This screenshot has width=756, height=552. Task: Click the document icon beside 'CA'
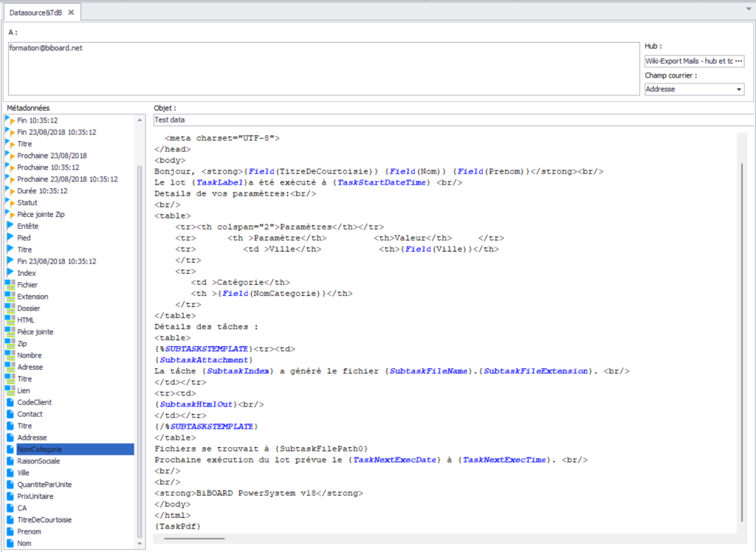click(x=10, y=508)
